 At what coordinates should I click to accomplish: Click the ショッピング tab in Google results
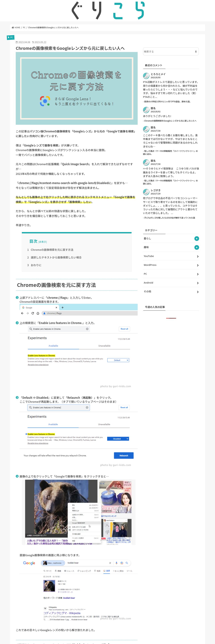[84, 571]
